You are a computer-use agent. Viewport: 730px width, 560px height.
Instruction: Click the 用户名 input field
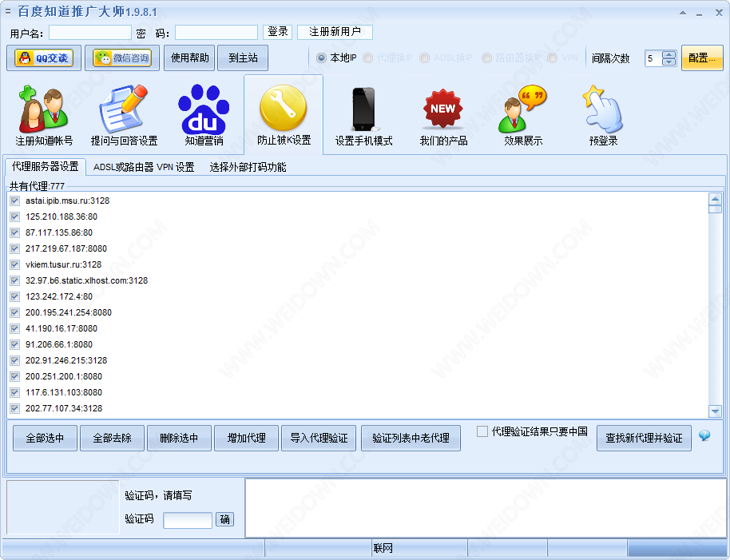(x=89, y=32)
